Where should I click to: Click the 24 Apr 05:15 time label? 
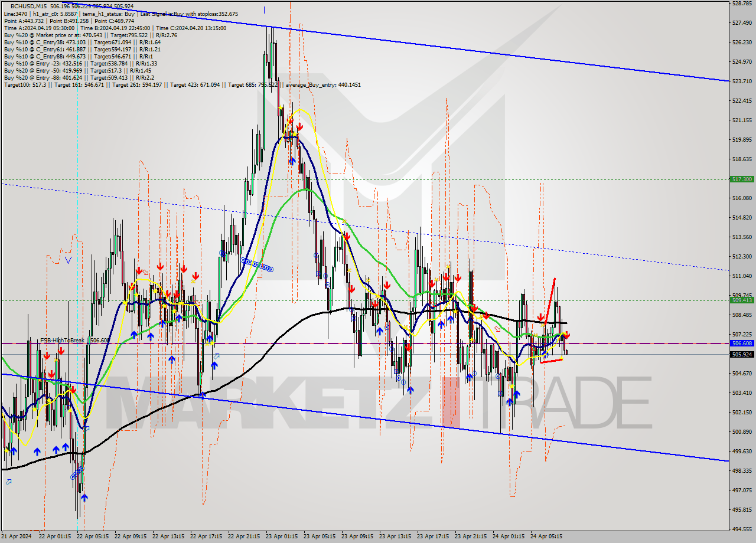[x=546, y=537]
